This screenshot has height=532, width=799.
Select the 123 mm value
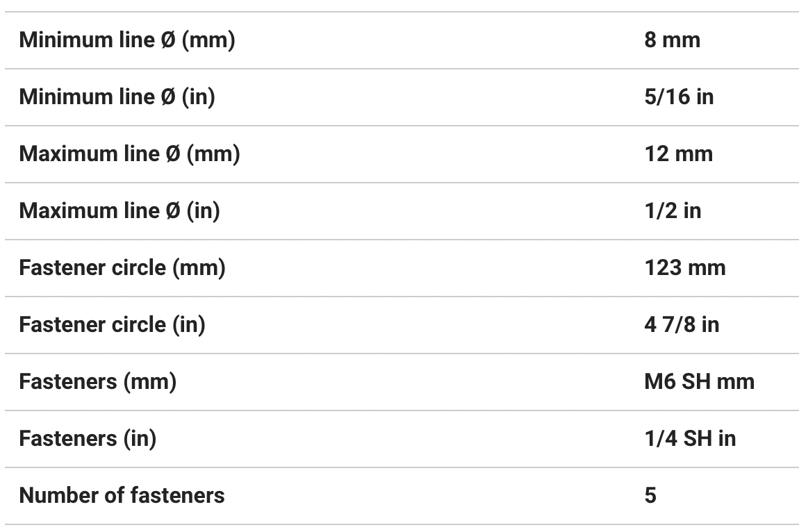[684, 268]
